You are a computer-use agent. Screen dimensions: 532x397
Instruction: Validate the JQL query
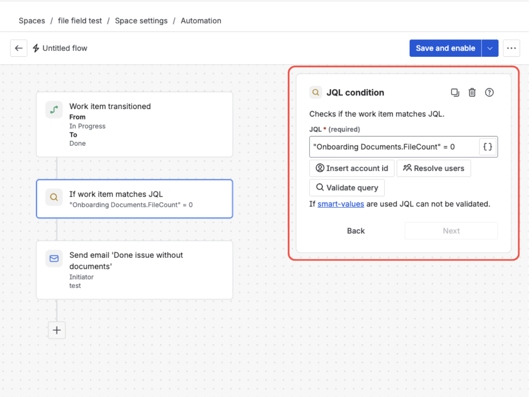pyautogui.click(x=347, y=187)
